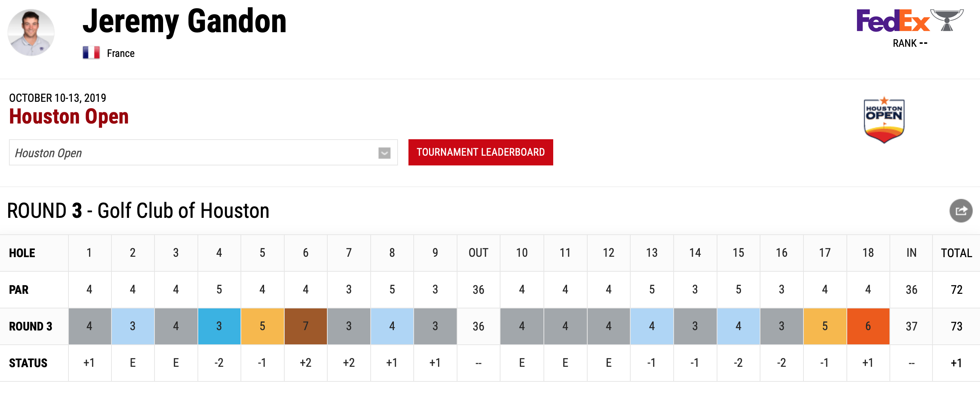Click the Tournament Leaderboard button
Viewport: 980px width, 393px height.
coord(481,152)
